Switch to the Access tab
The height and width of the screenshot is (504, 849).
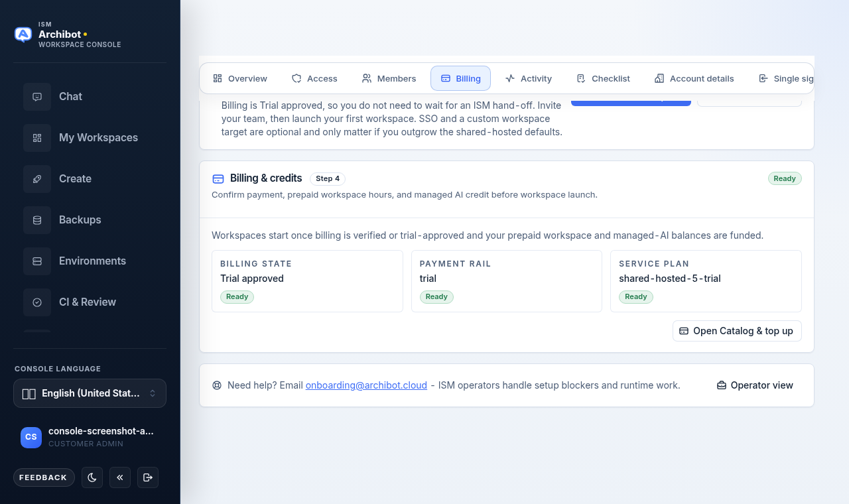tap(314, 78)
